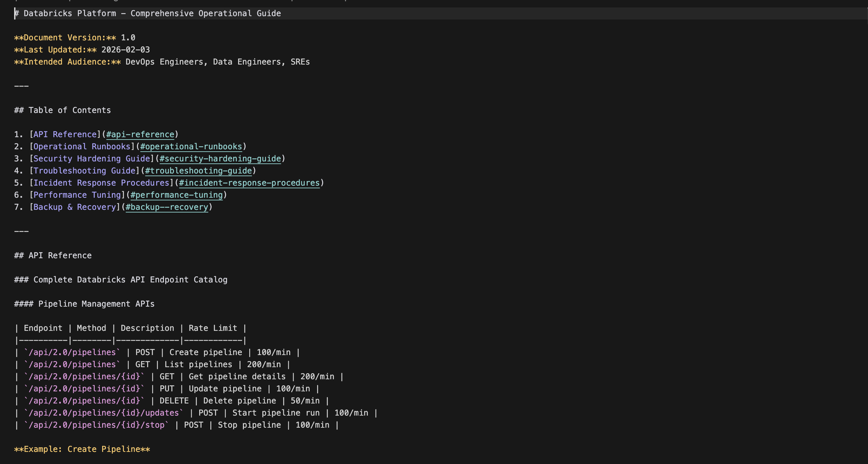Open the #incident-response-procedures link
Screen dimensions: 868x464
click(249, 183)
